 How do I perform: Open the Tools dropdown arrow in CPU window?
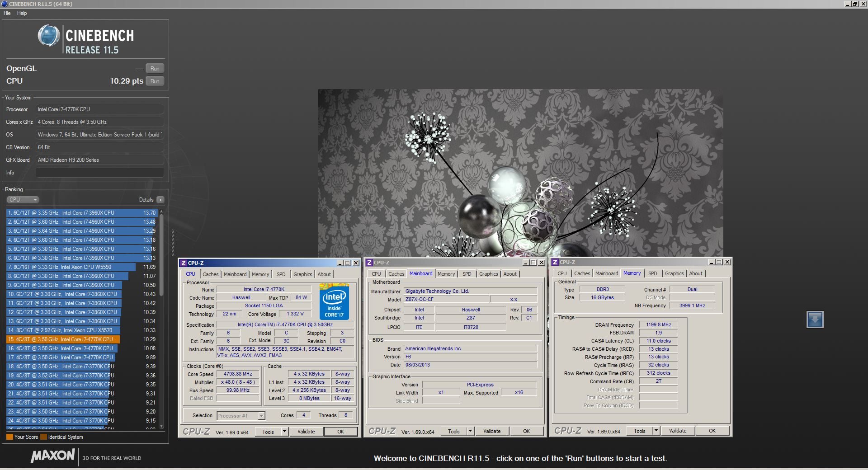tap(284, 432)
